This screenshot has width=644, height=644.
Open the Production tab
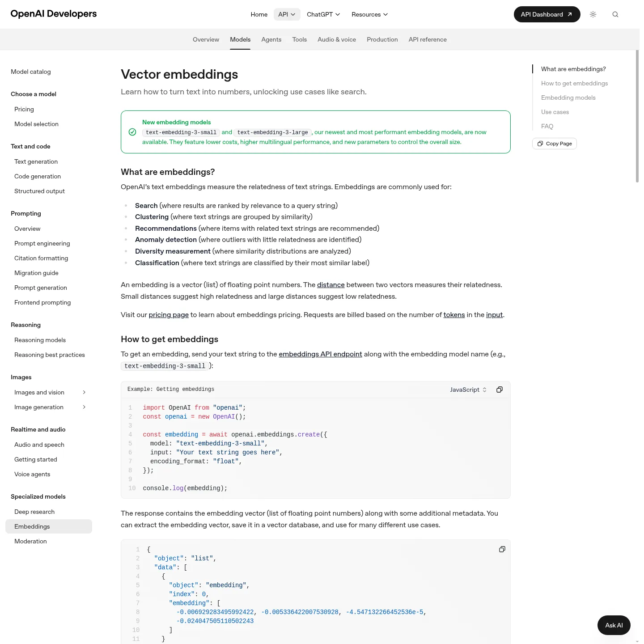click(382, 39)
